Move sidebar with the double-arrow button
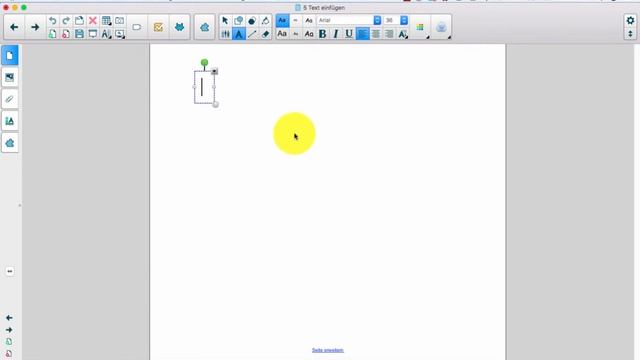The width and height of the screenshot is (640, 360). coord(10,271)
